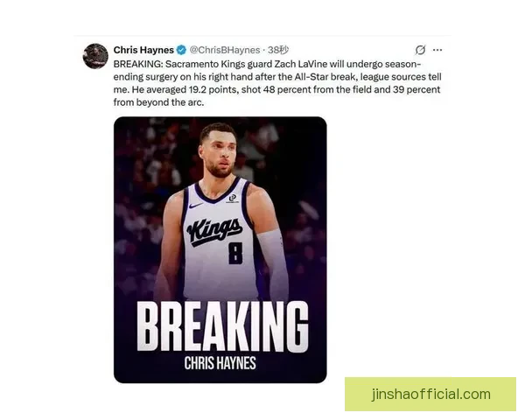Viewport: 525px width, 420px height.
Task: Click the blue verified badge
Action: click(181, 50)
